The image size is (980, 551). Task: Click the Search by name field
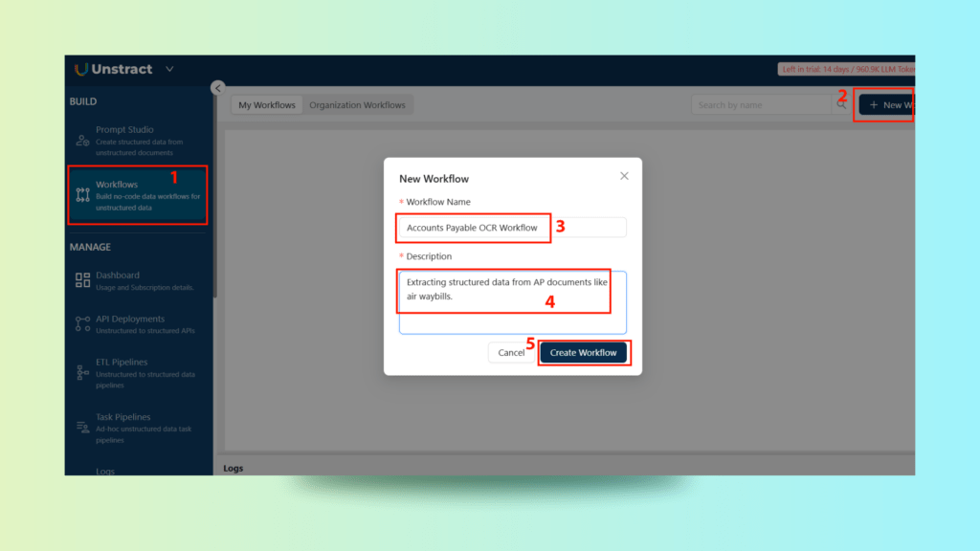click(761, 105)
